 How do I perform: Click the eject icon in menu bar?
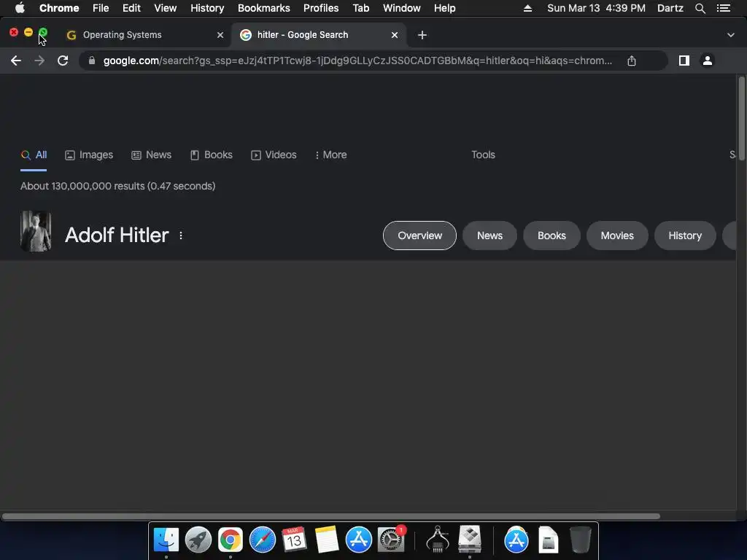coord(527,8)
